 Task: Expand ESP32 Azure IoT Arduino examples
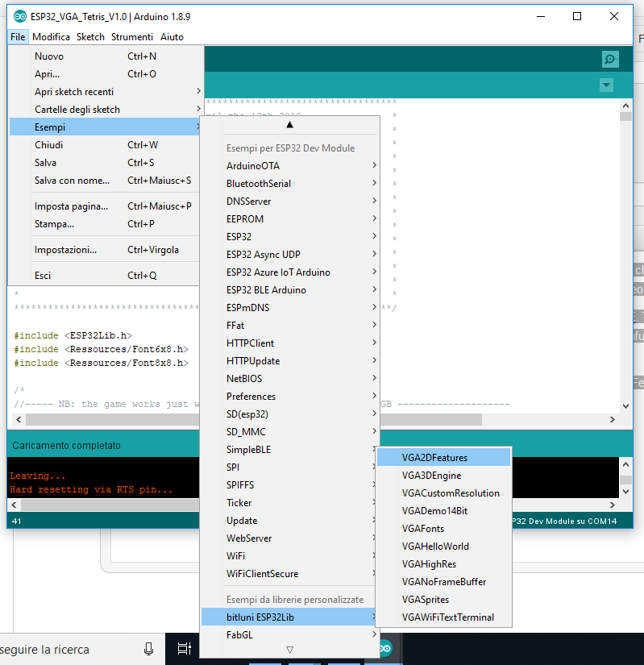pos(290,272)
